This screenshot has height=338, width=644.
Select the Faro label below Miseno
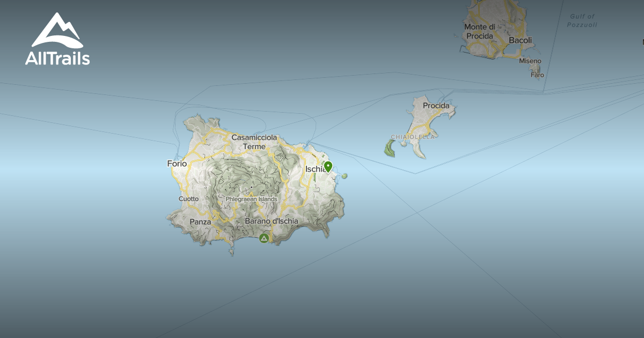point(537,75)
